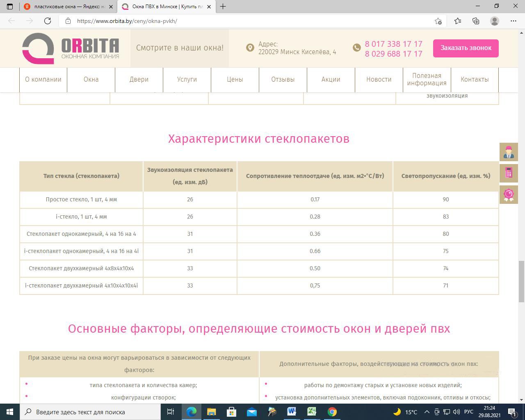Open Edge settings and more menu
The height and width of the screenshot is (420, 525).
(x=514, y=21)
